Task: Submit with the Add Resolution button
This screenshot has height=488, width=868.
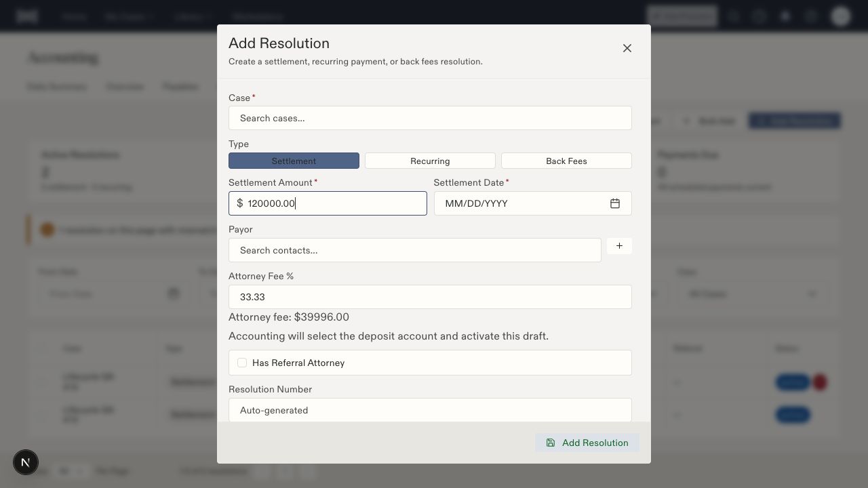Action: tap(587, 443)
